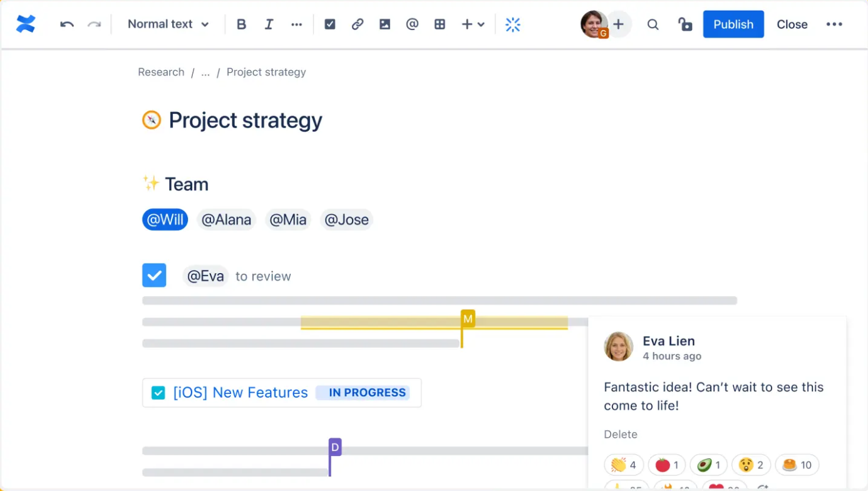
Task: Apply bold formatting
Action: point(241,24)
